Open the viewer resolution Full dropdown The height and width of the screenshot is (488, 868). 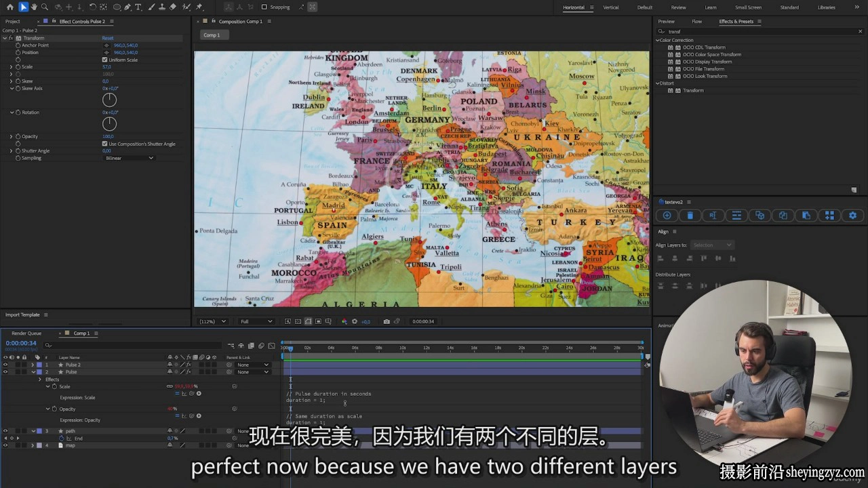[x=256, y=321]
